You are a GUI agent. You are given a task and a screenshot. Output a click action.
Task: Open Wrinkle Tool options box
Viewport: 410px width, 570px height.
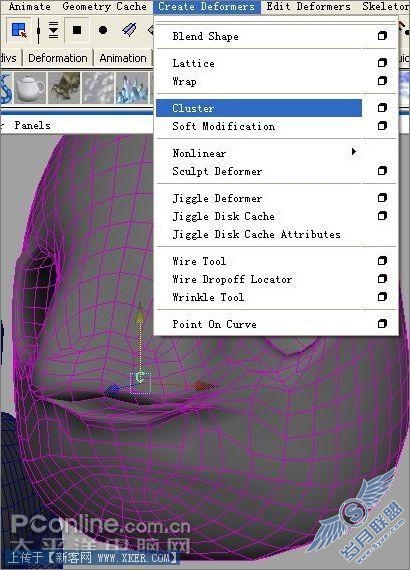pos(382,297)
